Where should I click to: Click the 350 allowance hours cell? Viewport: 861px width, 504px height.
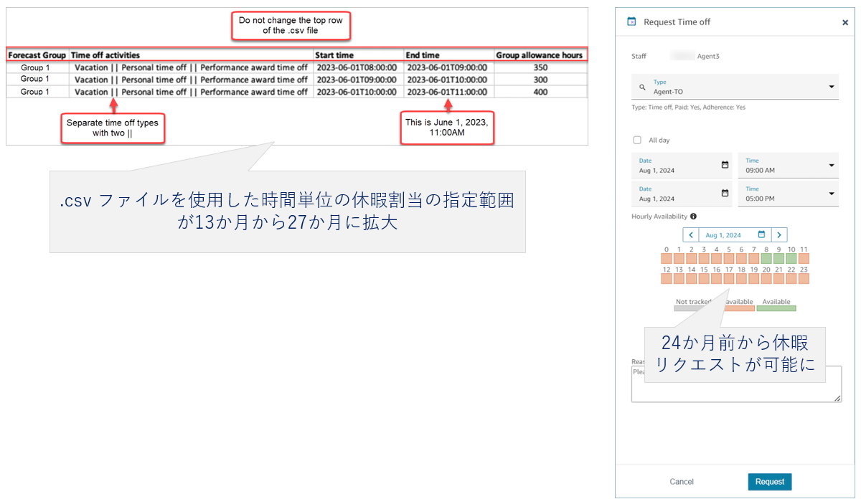click(x=540, y=67)
